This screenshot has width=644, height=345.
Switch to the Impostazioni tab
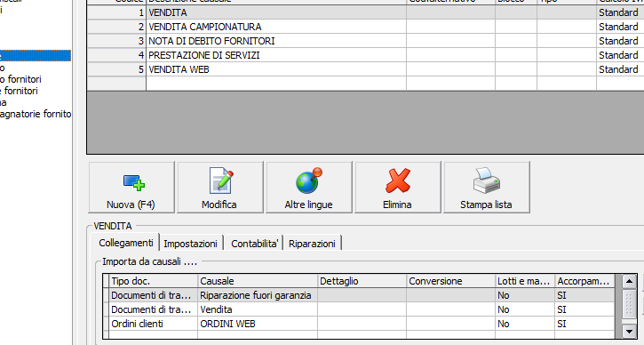191,244
